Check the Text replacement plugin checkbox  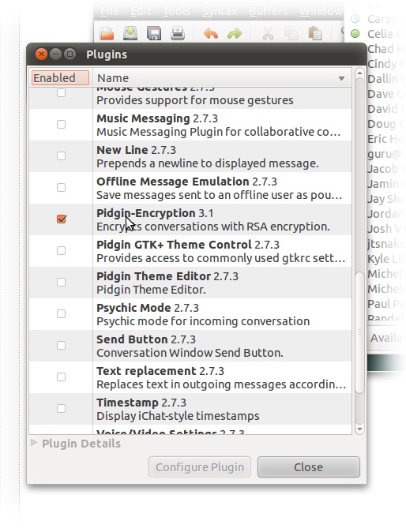pyautogui.click(x=61, y=377)
